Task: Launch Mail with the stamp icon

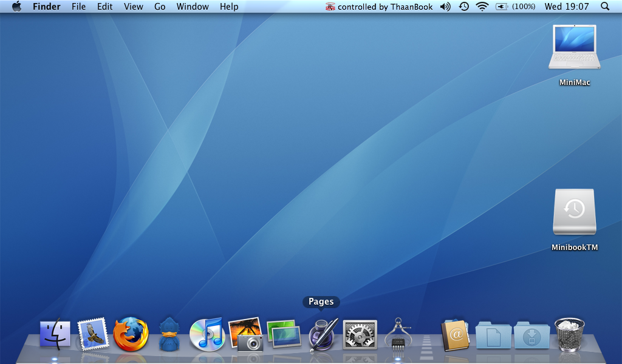Action: pos(93,334)
